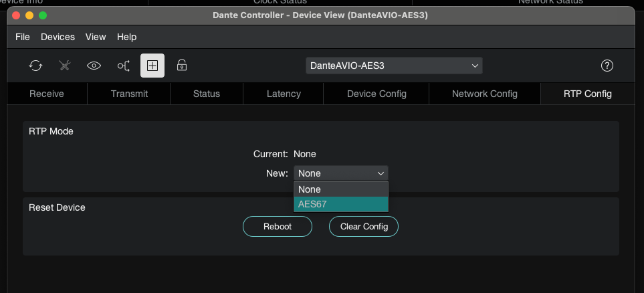Toggle the highlighted plus-in-square toolbar button
Screen dimensions: 644x293
tap(152, 66)
